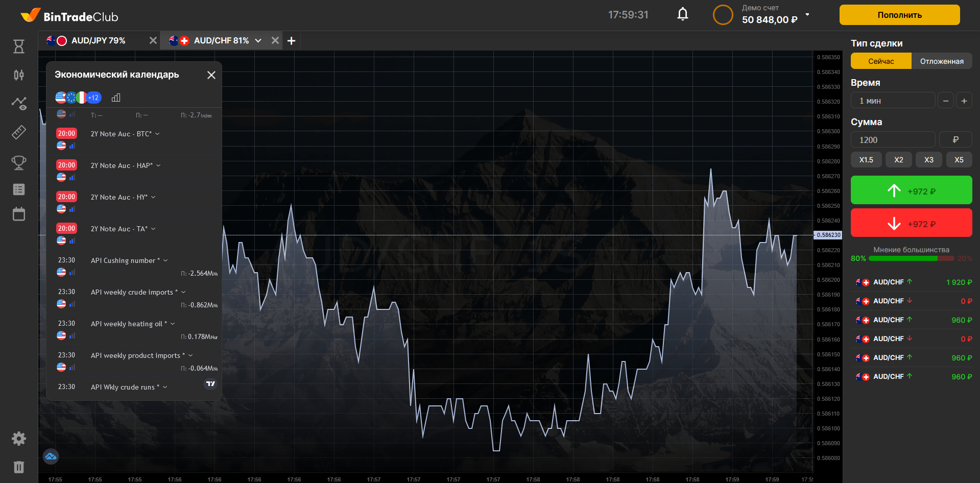Click the Пополнить deposit button
This screenshot has width=980, height=483.
(899, 15)
